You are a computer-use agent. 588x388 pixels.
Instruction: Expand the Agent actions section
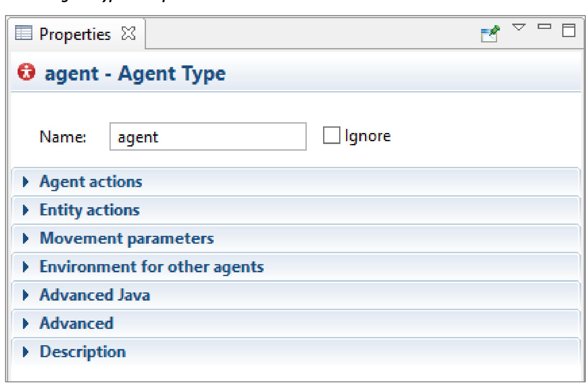coord(90,182)
